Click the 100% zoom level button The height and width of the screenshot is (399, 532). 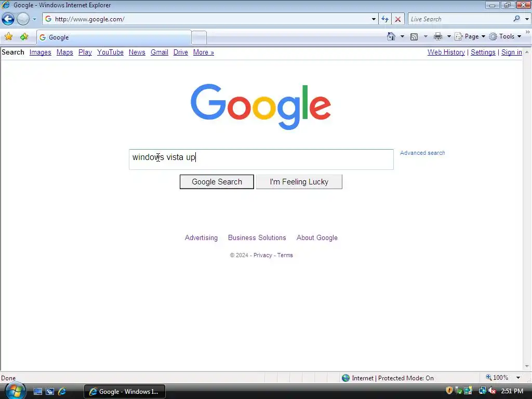tap(497, 378)
